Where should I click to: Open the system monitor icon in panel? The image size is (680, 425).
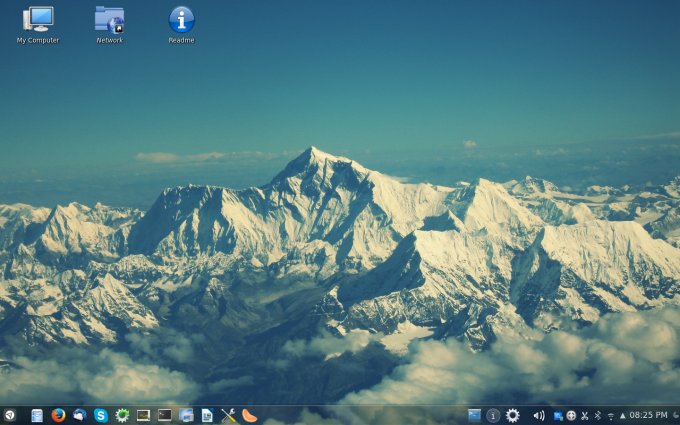click(144, 415)
